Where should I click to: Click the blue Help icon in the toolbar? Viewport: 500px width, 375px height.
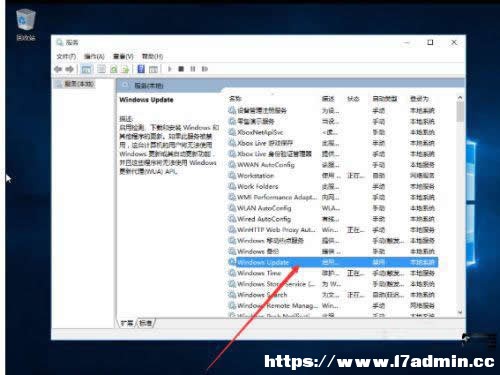click(x=141, y=69)
